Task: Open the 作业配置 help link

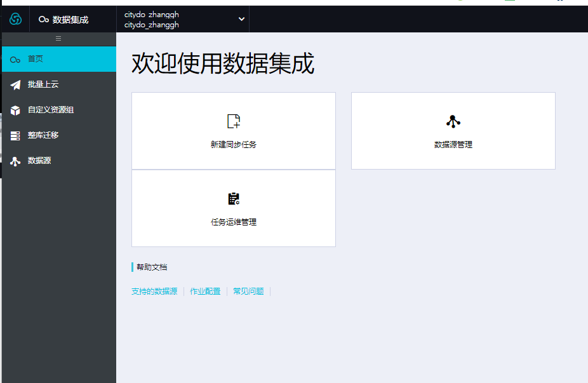Action: pyautogui.click(x=205, y=292)
